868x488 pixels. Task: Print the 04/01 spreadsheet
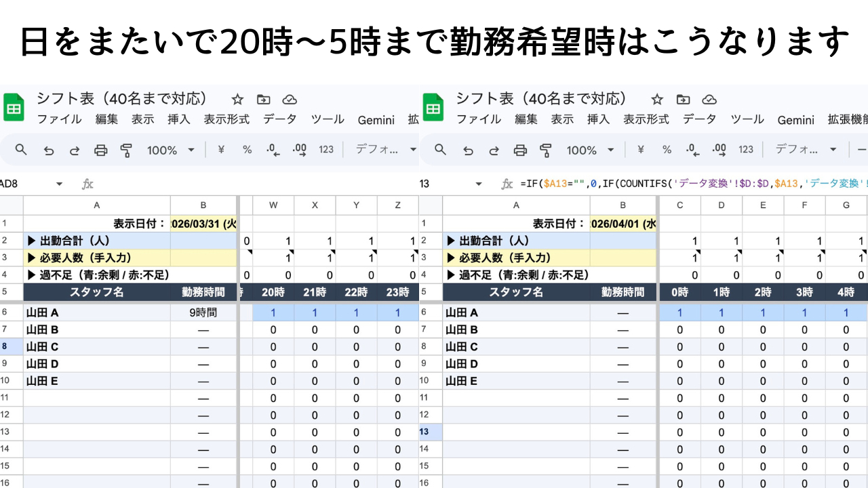point(520,150)
